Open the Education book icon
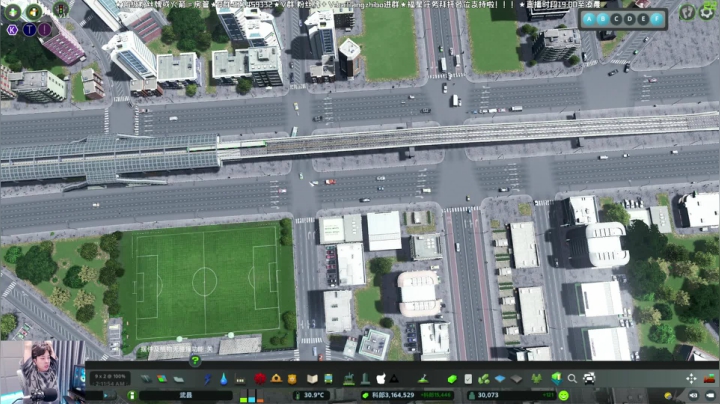 pyautogui.click(x=312, y=379)
